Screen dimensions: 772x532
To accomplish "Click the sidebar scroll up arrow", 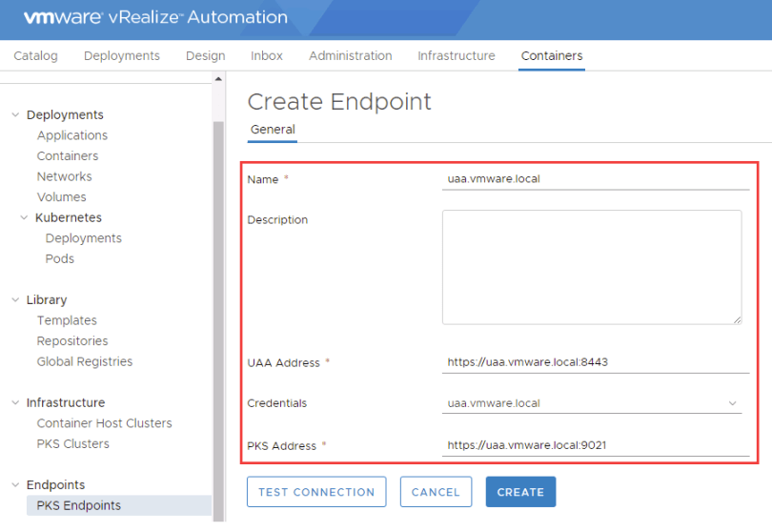I will (x=218, y=79).
